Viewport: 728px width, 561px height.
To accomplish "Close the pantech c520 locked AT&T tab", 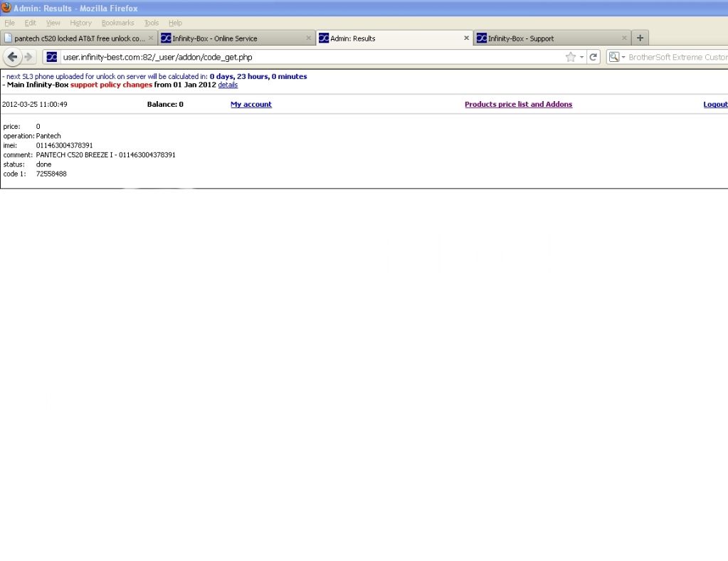I will click(150, 38).
